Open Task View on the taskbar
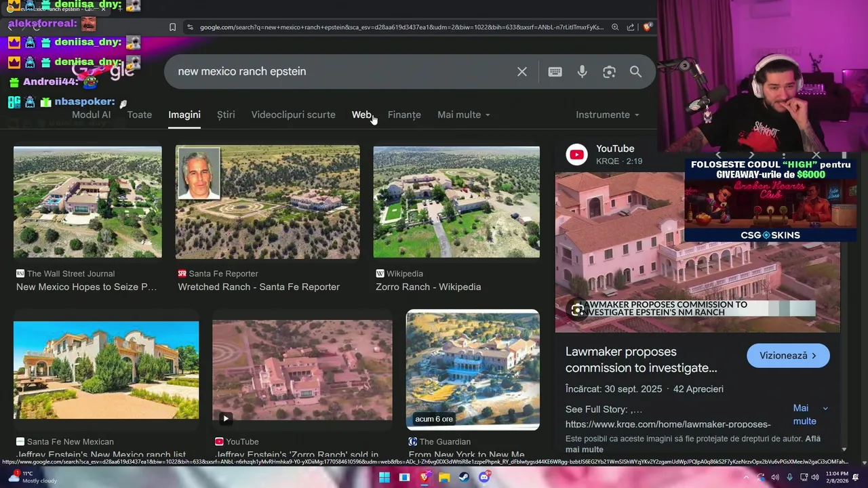This screenshot has height=488, width=868. tap(404, 477)
